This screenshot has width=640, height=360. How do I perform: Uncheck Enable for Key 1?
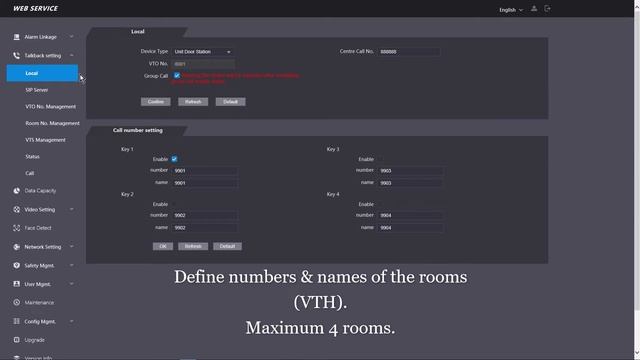coord(174,159)
